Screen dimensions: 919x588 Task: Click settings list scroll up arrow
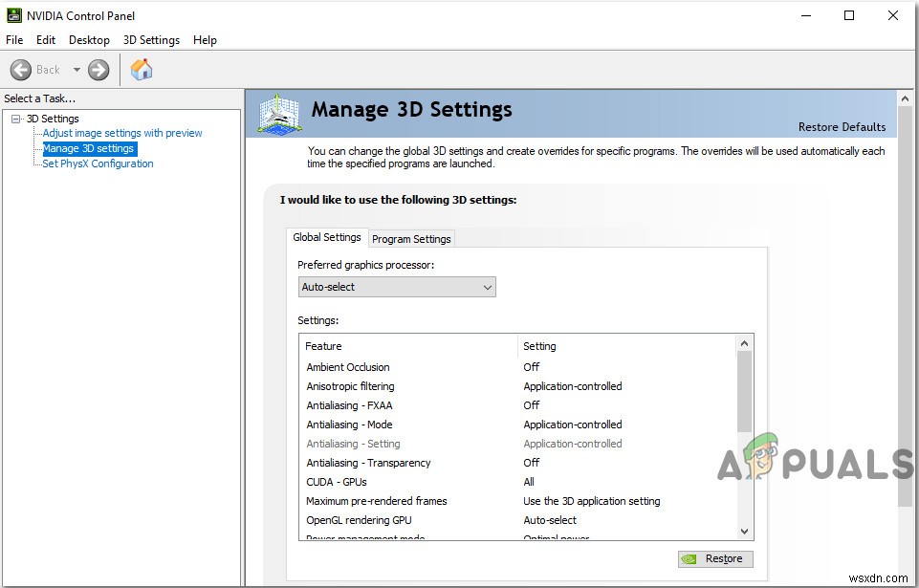(x=744, y=343)
